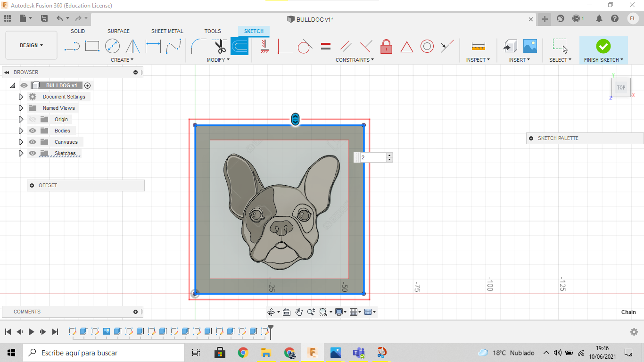The image size is (644, 362).
Task: Select the Lock constraint icon
Action: (x=386, y=46)
